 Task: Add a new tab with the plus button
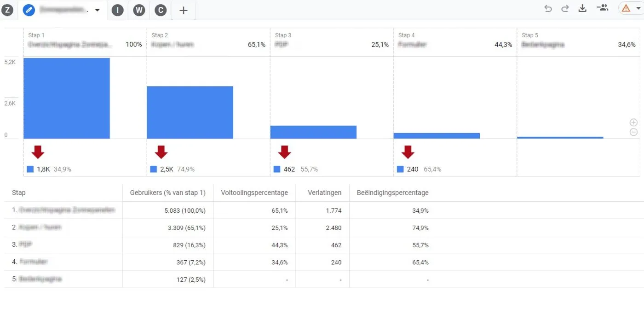[183, 10]
